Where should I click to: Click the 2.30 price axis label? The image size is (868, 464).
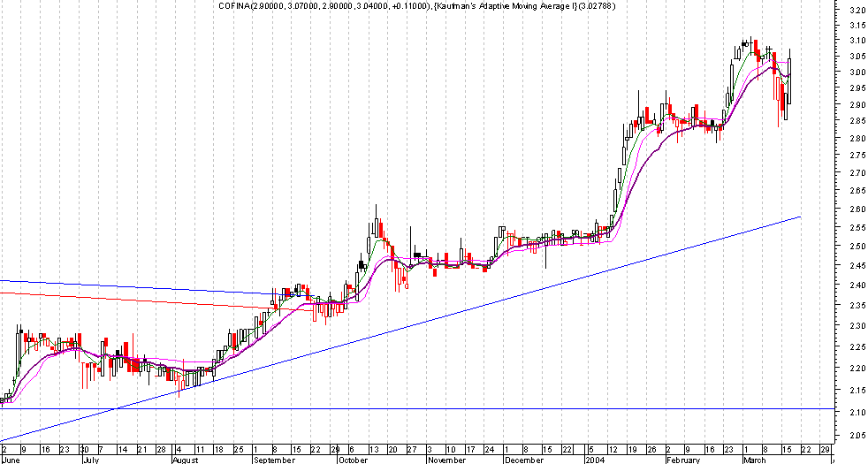(857, 325)
